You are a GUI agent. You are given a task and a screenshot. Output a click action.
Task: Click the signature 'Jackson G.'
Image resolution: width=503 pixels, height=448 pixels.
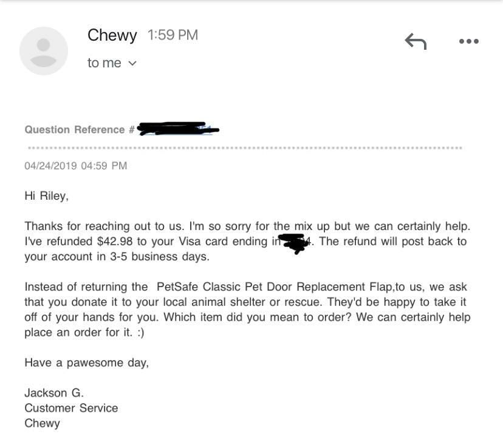[x=53, y=393]
